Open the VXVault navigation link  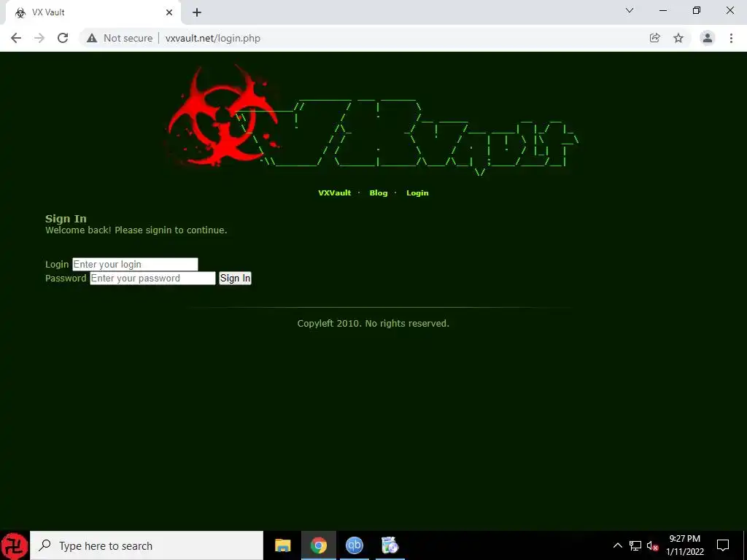(334, 192)
